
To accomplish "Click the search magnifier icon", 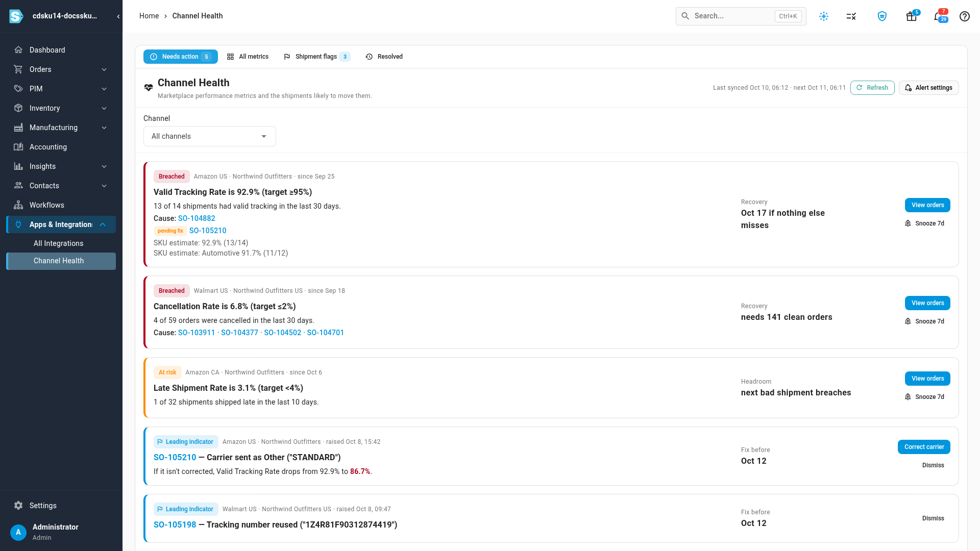I will pos(685,16).
